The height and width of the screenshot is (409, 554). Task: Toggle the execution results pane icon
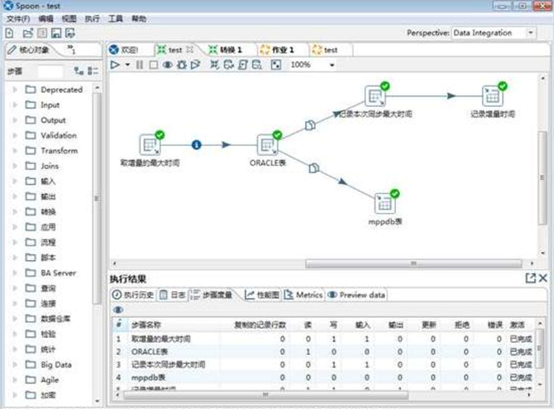click(x=276, y=65)
